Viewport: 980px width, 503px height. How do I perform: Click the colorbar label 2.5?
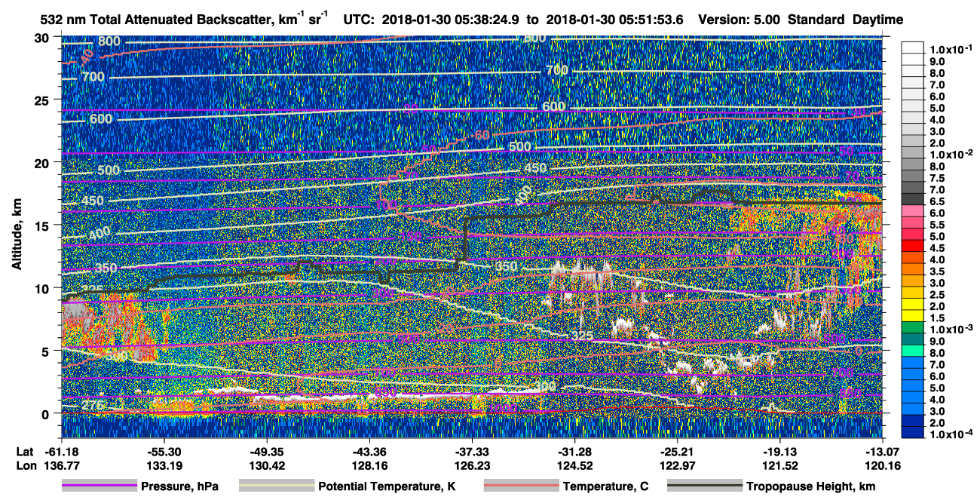pos(936,295)
